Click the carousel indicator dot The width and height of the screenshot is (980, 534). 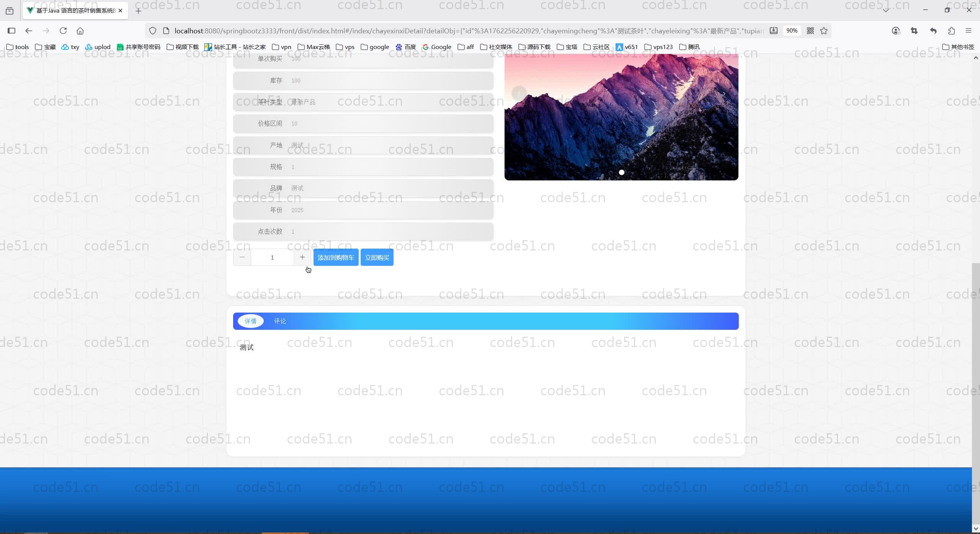pyautogui.click(x=621, y=172)
